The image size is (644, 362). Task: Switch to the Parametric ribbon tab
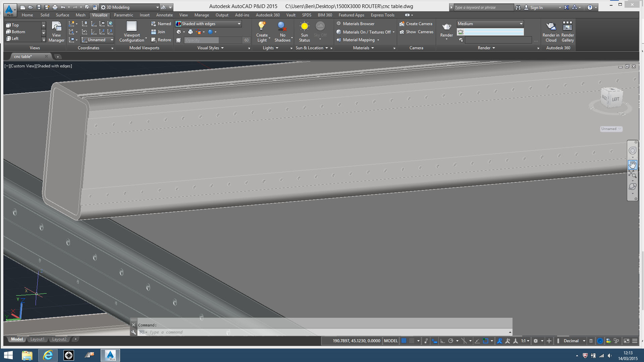coord(123,15)
